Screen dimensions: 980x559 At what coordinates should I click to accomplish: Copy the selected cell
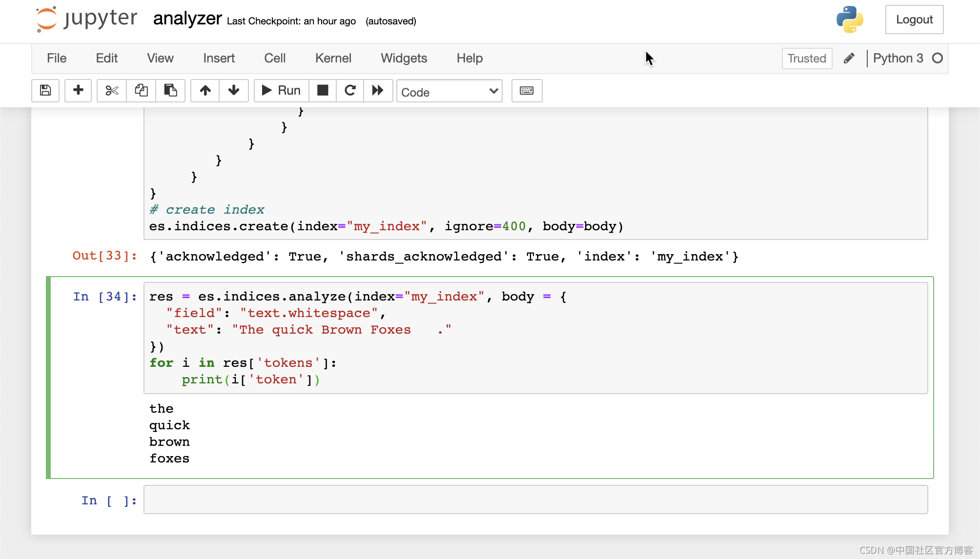tap(141, 91)
